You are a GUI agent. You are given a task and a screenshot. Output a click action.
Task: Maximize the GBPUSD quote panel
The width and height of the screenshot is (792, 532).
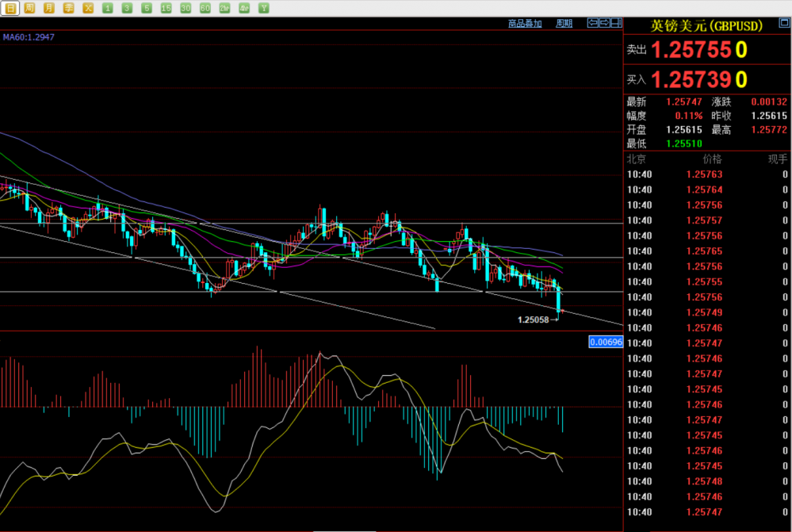tap(784, 23)
